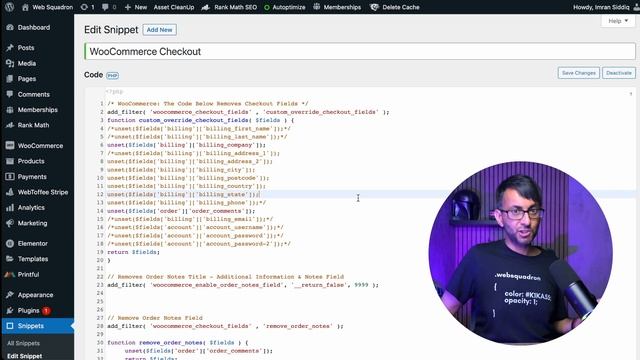Click the WebToffee Stripe icon

pyautogui.click(x=10, y=192)
